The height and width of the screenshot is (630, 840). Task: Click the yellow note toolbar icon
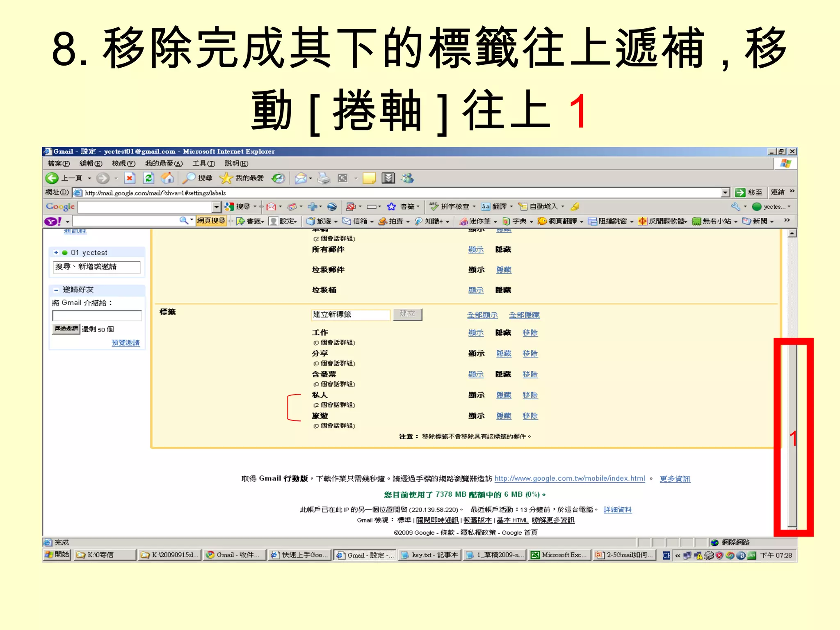(x=369, y=178)
